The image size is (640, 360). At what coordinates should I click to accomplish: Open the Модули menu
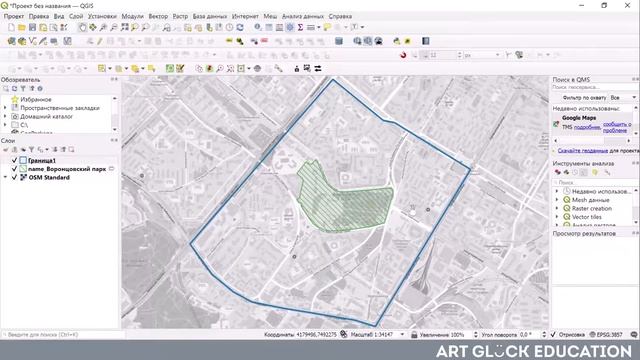click(132, 16)
